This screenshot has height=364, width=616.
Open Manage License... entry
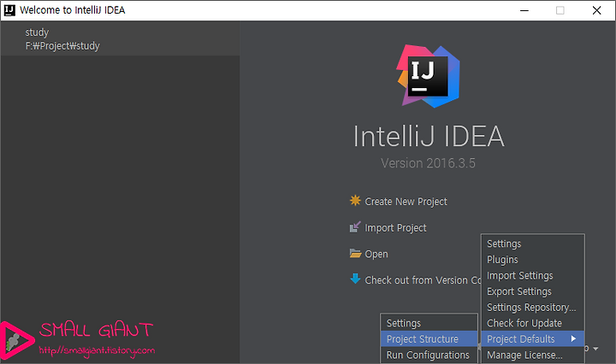[533, 355]
